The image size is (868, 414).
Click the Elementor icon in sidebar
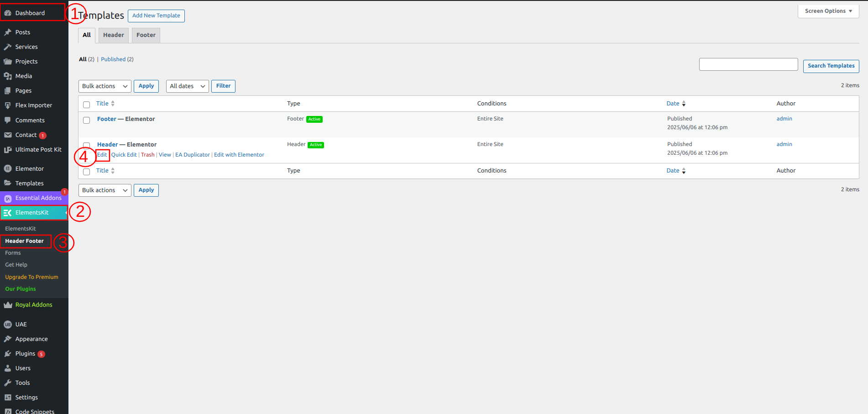pyautogui.click(x=8, y=169)
